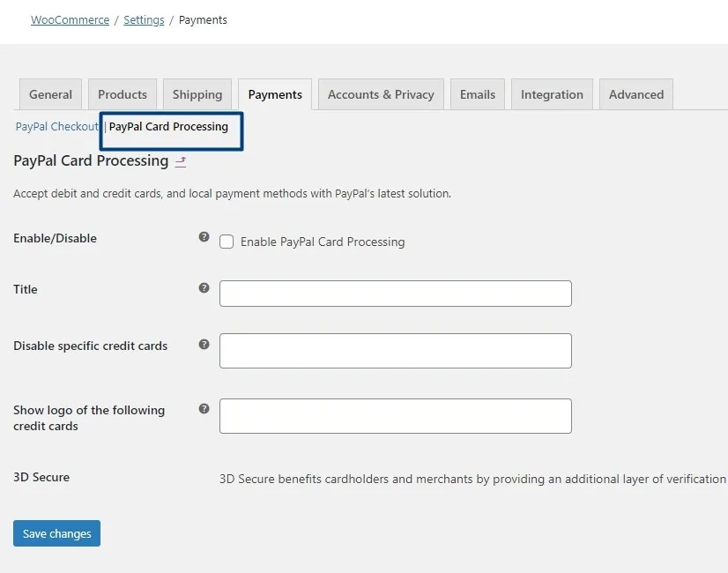The height and width of the screenshot is (573, 728).
Task: Open the General settings tab
Action: (50, 94)
